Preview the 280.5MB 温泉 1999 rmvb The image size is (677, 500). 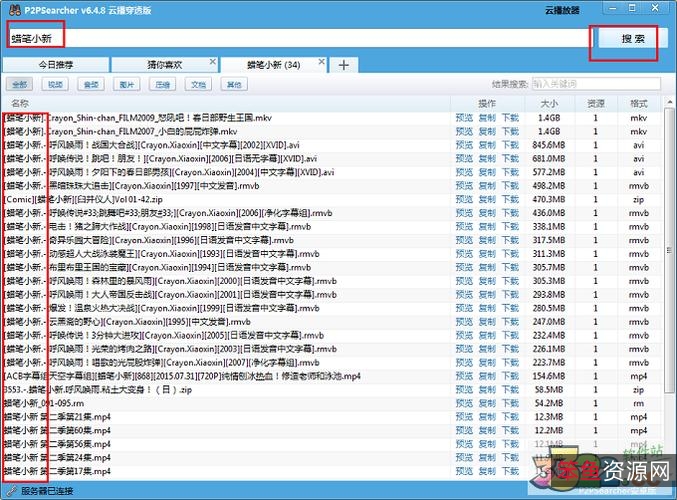coord(464,308)
